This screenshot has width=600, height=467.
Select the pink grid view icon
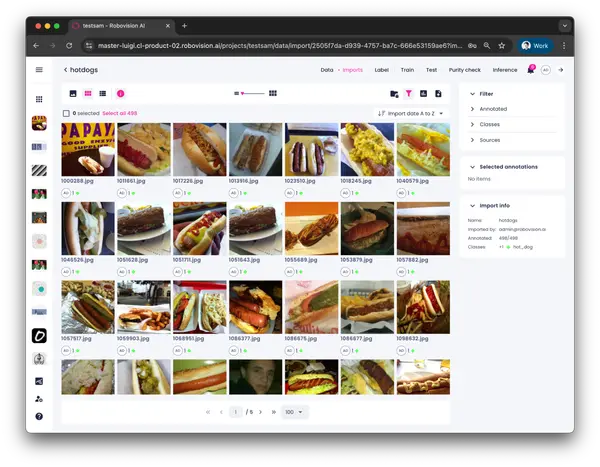pos(88,93)
